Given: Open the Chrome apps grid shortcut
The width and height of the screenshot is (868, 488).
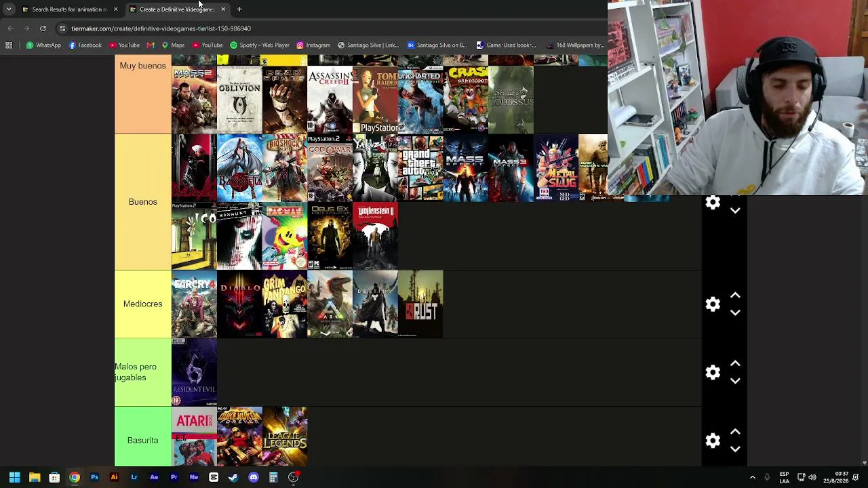Looking at the screenshot, I should [9, 45].
